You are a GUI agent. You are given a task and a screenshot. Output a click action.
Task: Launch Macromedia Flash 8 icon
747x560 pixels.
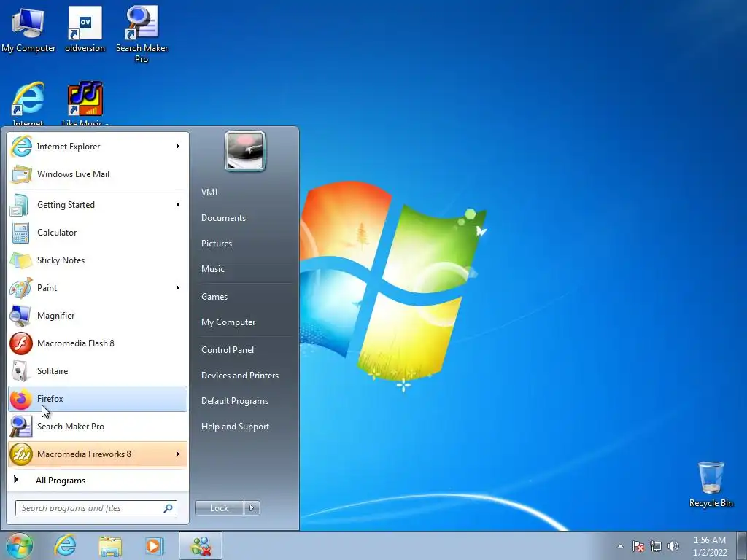pos(21,343)
